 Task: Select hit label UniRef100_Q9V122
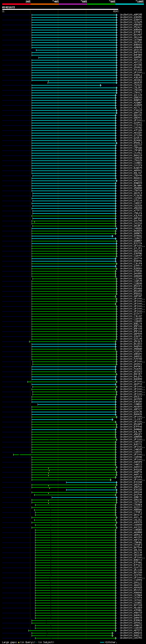pyautogui.click(x=131, y=583)
